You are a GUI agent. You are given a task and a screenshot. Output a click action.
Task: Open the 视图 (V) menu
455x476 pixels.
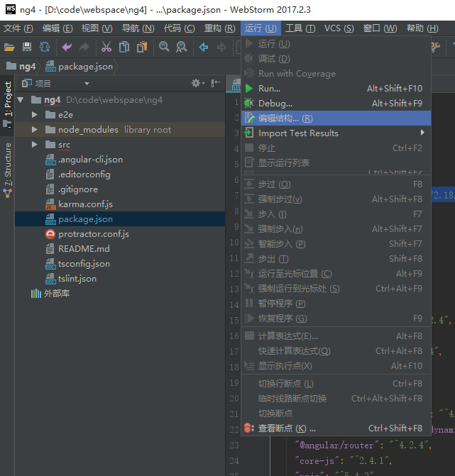point(97,28)
